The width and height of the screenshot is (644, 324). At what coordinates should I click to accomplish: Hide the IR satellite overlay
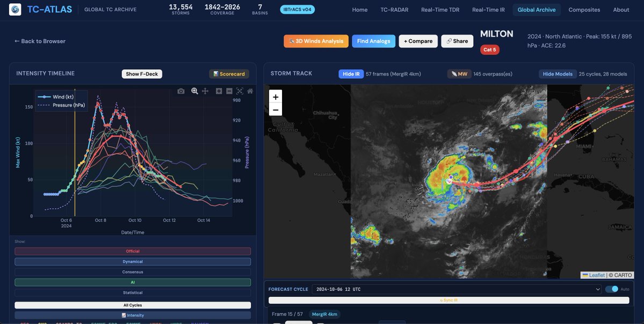tap(351, 74)
